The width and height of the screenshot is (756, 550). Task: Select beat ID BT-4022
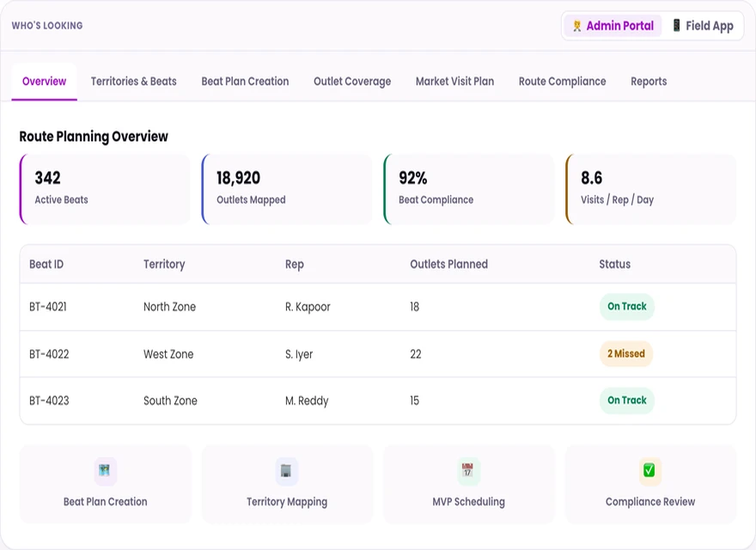click(49, 354)
